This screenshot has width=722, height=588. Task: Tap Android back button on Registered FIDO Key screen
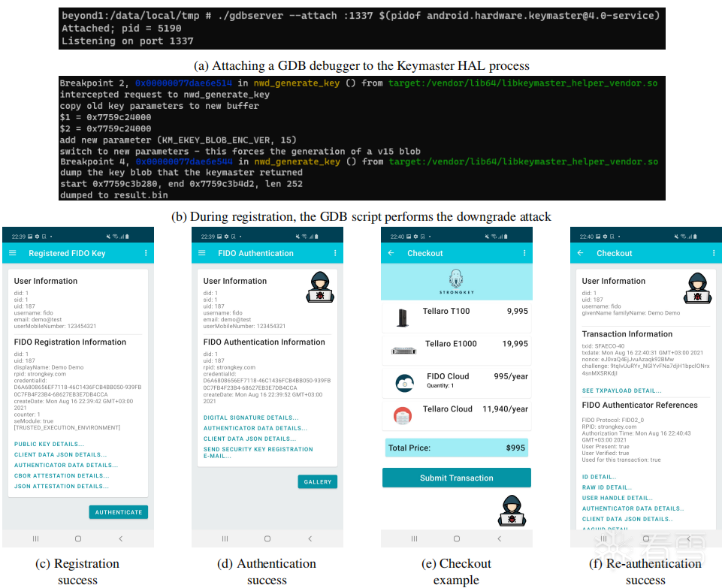click(x=121, y=538)
